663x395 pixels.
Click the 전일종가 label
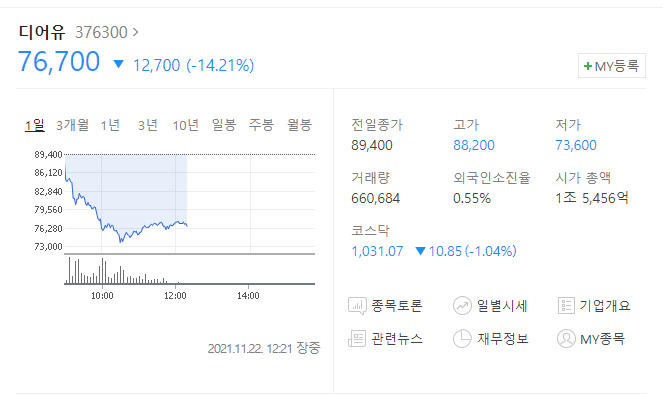tap(377, 125)
